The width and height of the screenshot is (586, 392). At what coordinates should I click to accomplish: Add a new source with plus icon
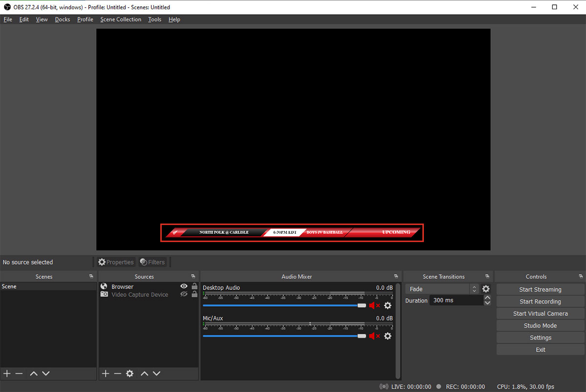pyautogui.click(x=105, y=373)
